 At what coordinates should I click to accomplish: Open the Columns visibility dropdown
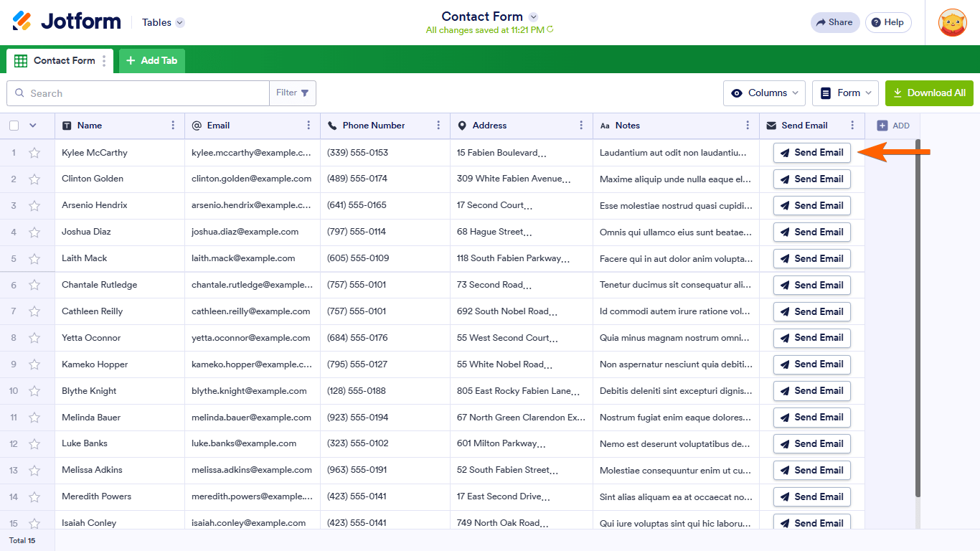(765, 93)
